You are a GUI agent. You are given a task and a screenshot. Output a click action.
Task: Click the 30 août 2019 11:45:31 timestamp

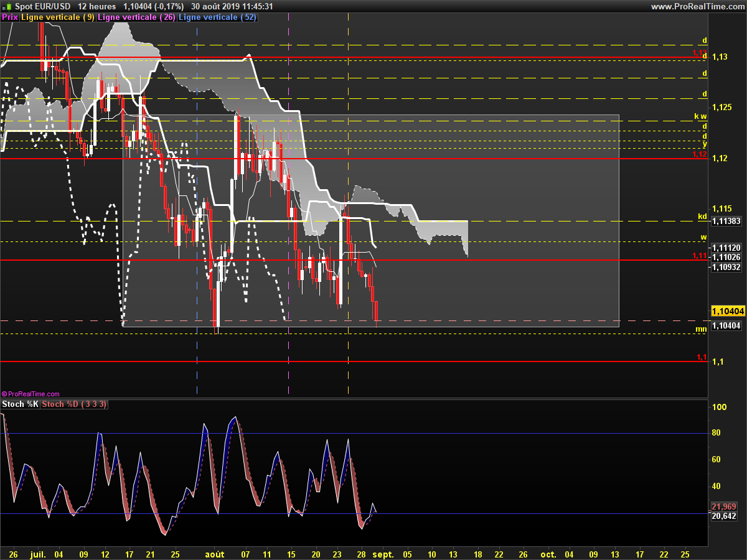tap(232, 6)
